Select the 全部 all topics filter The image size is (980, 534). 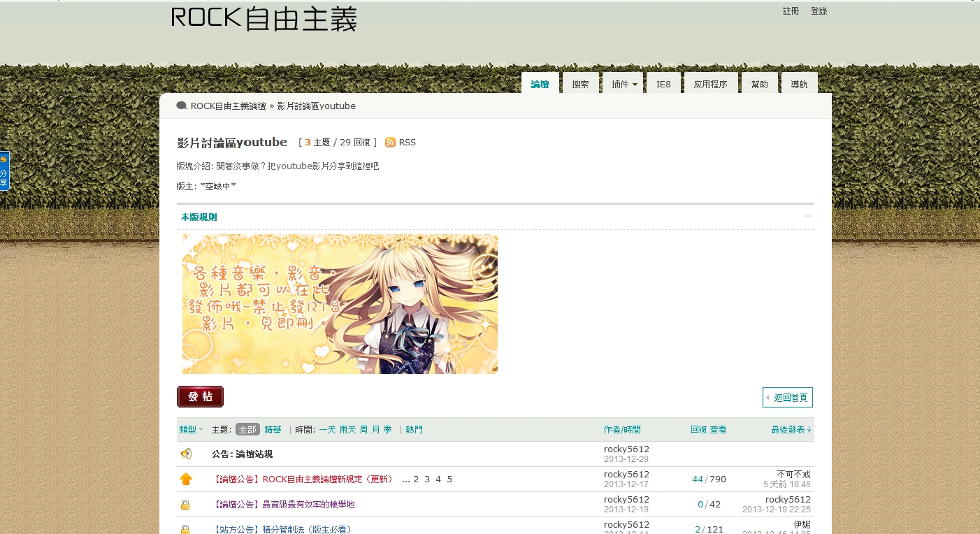click(x=247, y=429)
